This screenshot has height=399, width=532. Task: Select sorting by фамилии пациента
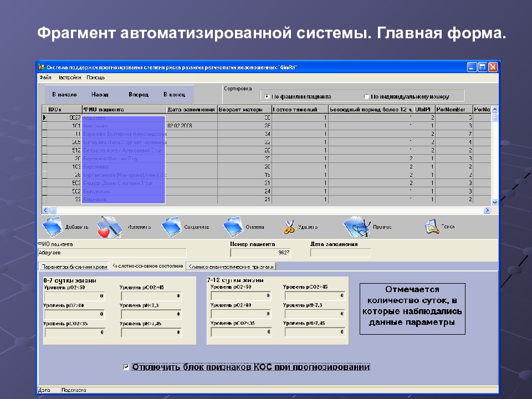[x=267, y=96]
